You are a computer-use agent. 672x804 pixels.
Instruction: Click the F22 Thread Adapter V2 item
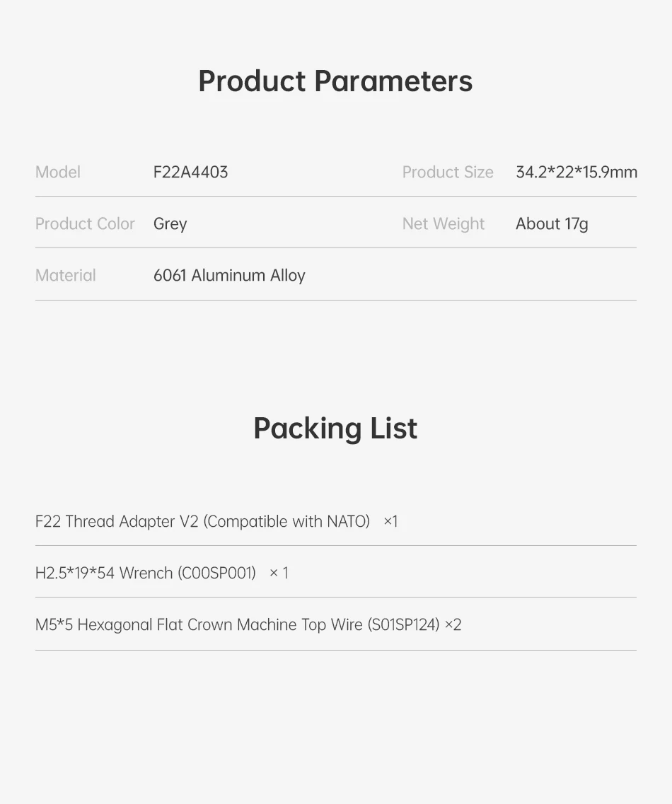(x=117, y=521)
